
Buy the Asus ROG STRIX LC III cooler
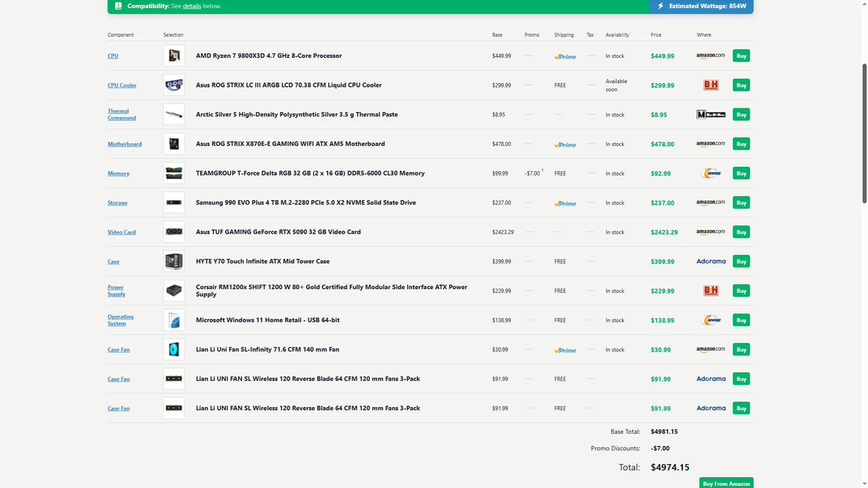point(741,85)
